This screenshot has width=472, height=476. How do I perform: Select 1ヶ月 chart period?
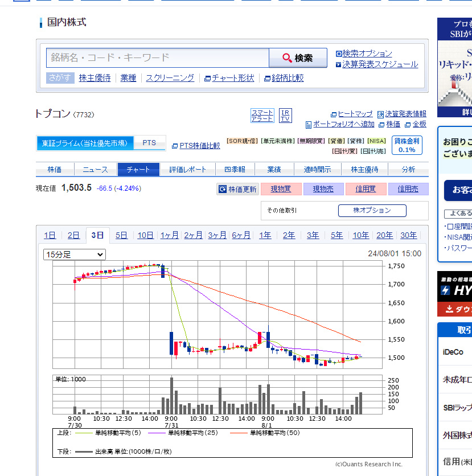(x=169, y=235)
